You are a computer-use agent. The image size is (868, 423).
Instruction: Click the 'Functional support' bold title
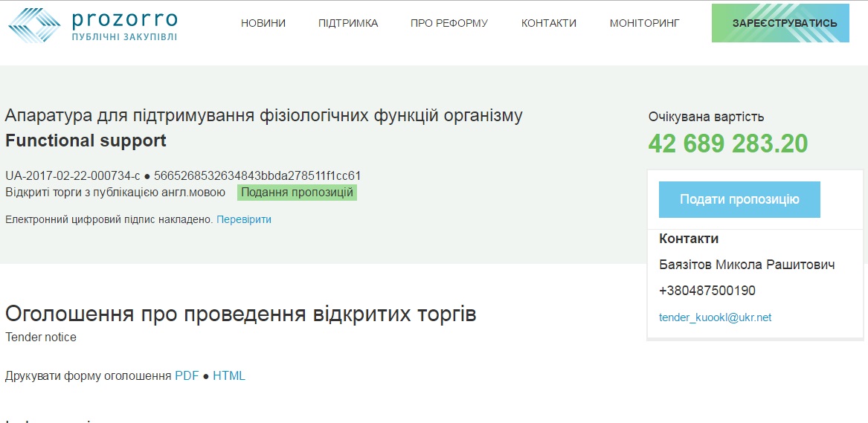tap(86, 141)
